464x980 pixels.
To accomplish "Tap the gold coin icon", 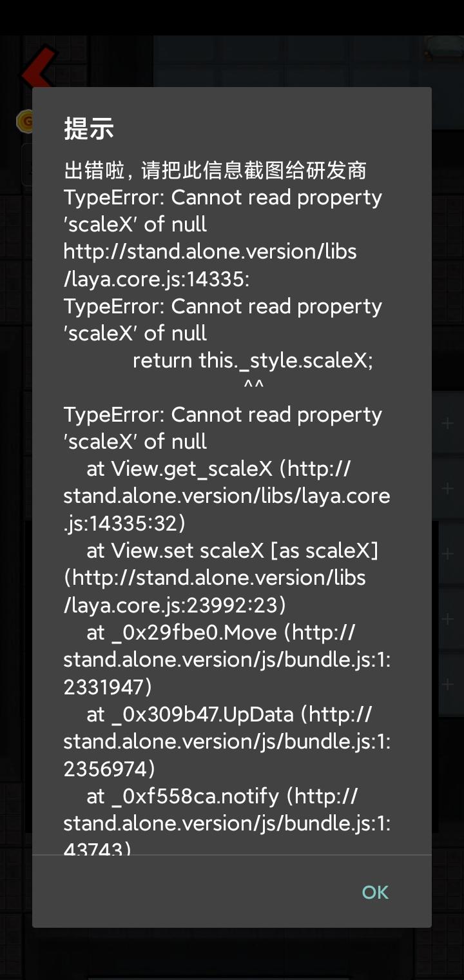I will [x=26, y=121].
